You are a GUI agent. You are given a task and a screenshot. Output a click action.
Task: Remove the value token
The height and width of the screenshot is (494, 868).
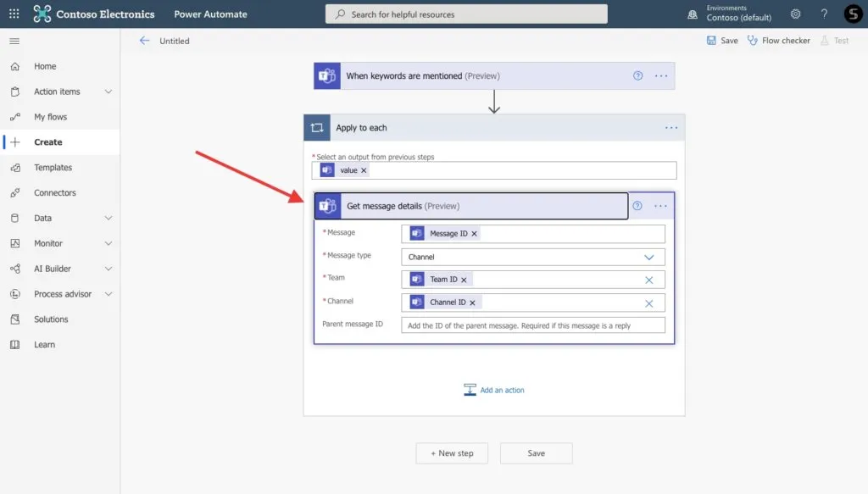[x=364, y=170]
